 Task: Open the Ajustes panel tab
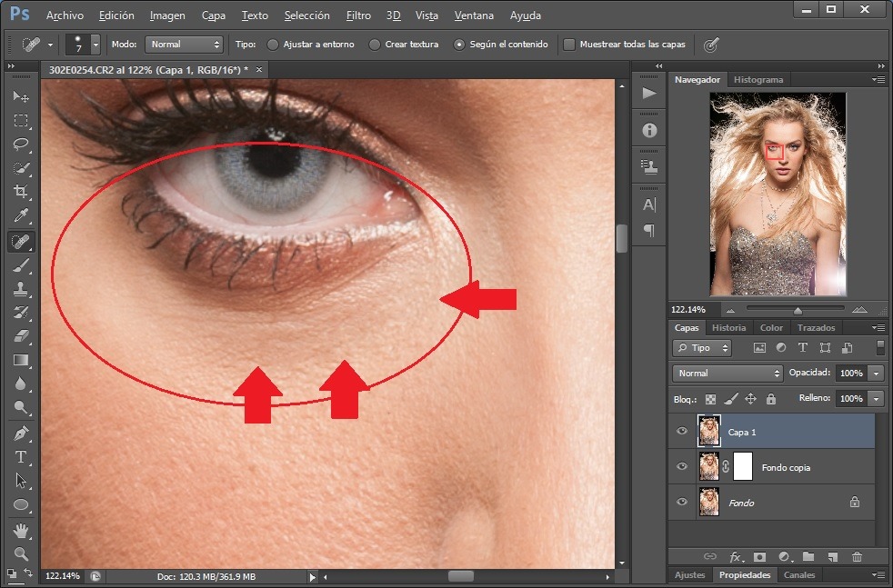[689, 574]
